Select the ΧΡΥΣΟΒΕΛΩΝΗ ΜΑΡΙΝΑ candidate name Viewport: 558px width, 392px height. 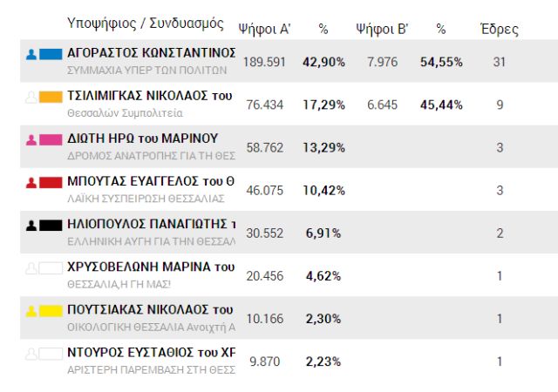(151, 266)
